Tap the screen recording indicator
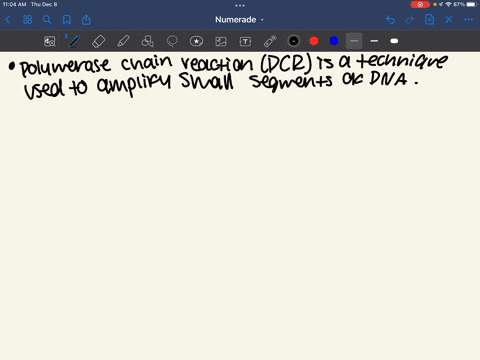480x360 pixels. [420, 4]
